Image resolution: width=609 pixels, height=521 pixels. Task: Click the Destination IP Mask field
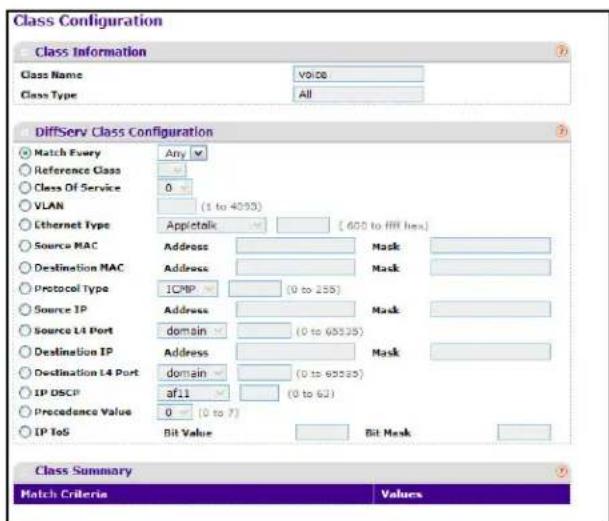pyautogui.click(x=490, y=352)
